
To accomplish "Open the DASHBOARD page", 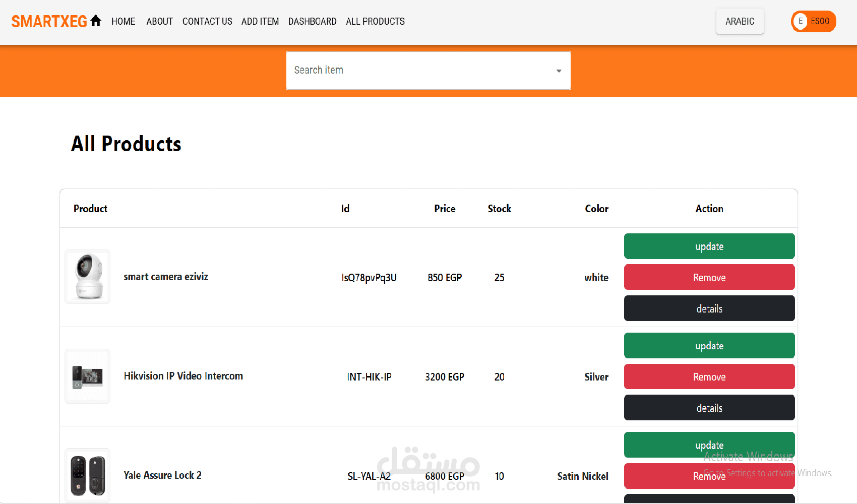I will click(x=313, y=22).
